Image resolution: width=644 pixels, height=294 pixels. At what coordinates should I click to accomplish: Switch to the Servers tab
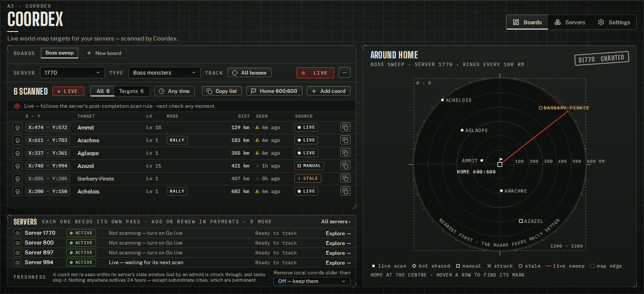point(570,22)
